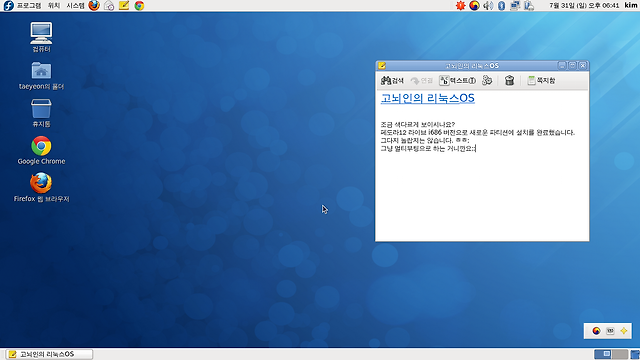The width and height of the screenshot is (640, 360).
Task: Open the 시스템 menu in top panel
Action: [x=76, y=6]
